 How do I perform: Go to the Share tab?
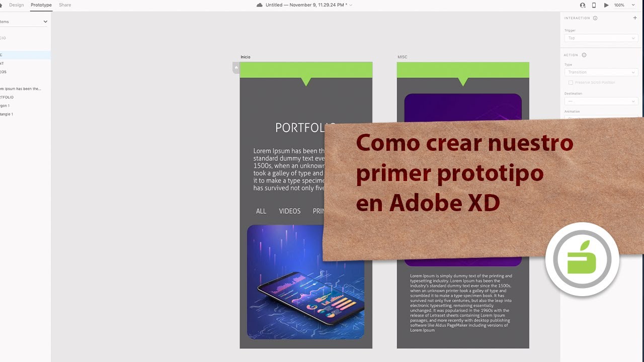click(x=65, y=5)
